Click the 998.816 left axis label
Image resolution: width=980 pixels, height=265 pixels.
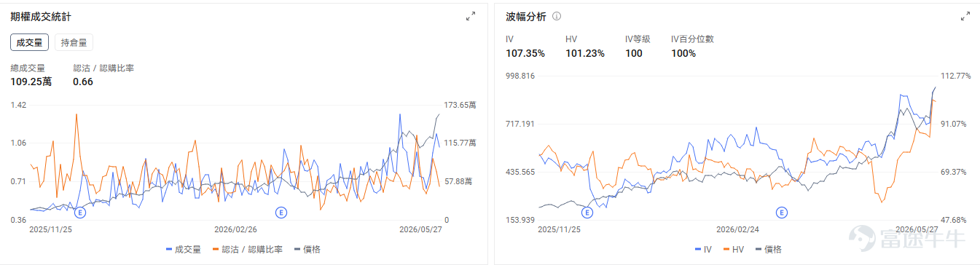pyautogui.click(x=520, y=76)
